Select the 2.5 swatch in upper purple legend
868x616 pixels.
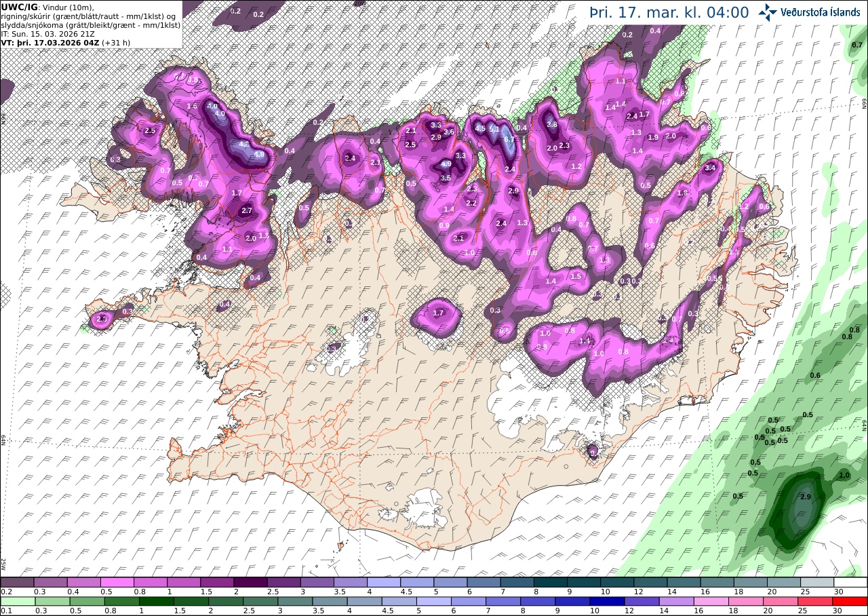coord(284,582)
